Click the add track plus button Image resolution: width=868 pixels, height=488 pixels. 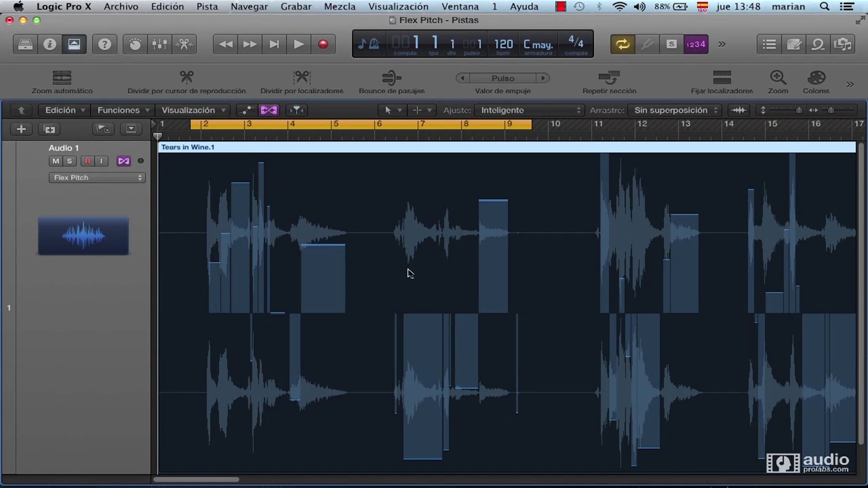pyautogui.click(x=21, y=129)
